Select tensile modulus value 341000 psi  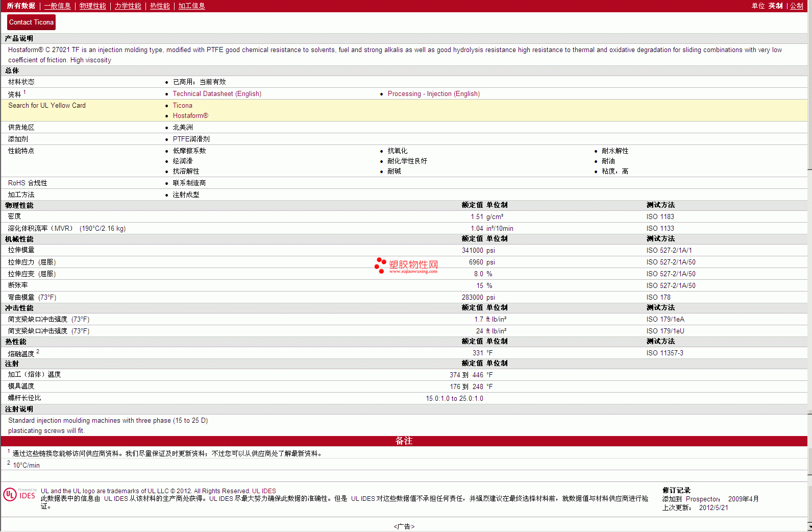coord(478,251)
